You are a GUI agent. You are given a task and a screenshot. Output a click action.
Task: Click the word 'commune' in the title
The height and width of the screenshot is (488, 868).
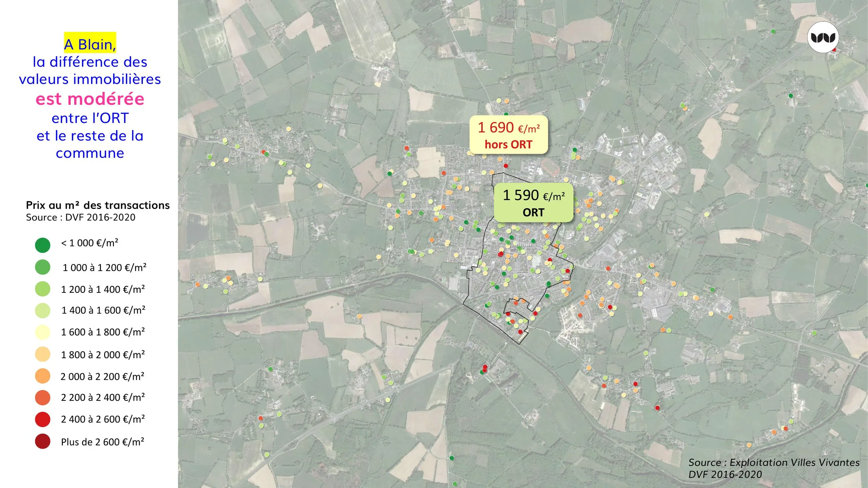(90, 153)
